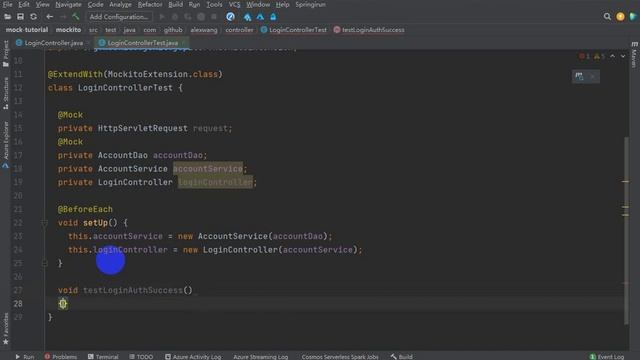Click LoginControllerTest breadcrumb class
The width and height of the screenshot is (640, 360).
pyautogui.click(x=294, y=30)
